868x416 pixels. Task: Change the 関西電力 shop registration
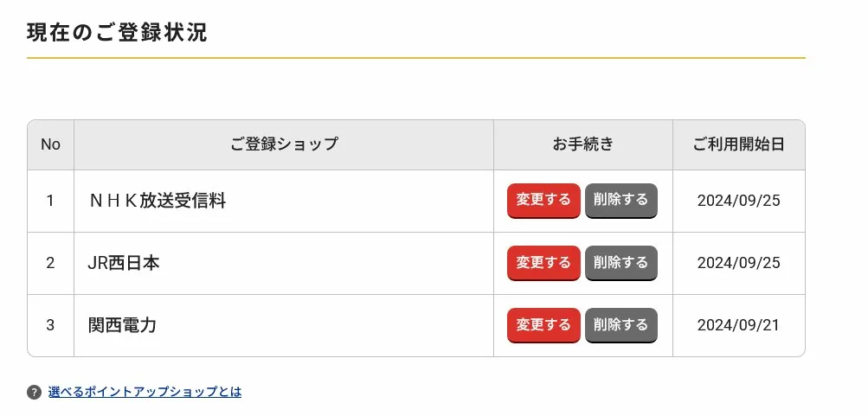coord(543,324)
